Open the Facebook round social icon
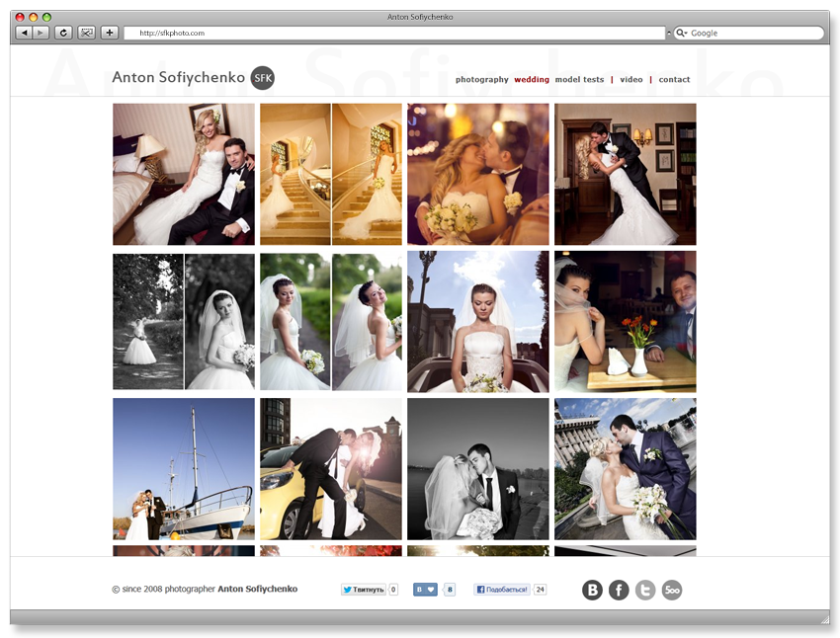 (619, 590)
